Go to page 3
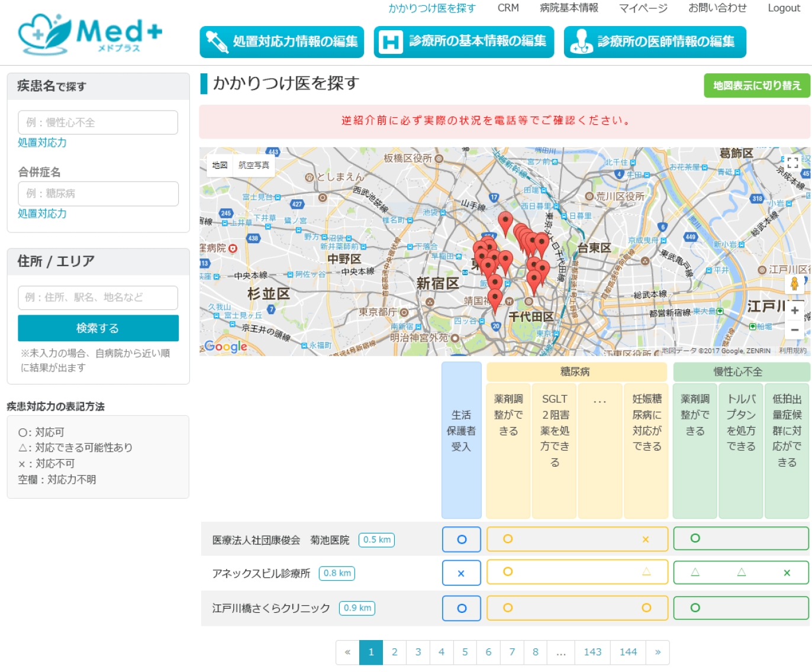 point(418,652)
